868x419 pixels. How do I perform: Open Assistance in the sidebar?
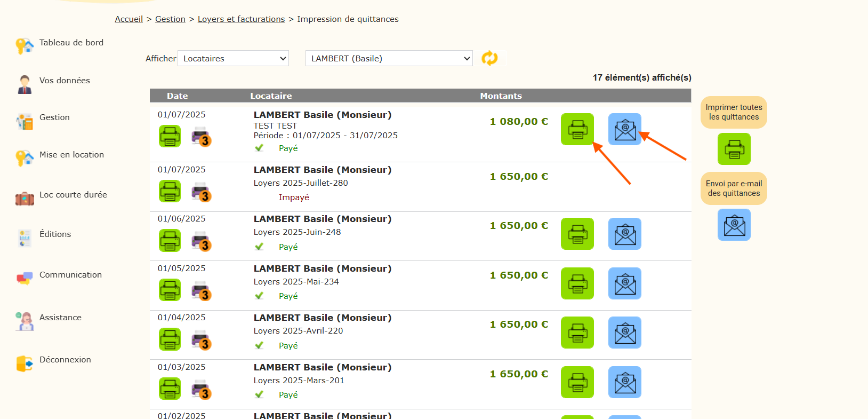pyautogui.click(x=60, y=318)
